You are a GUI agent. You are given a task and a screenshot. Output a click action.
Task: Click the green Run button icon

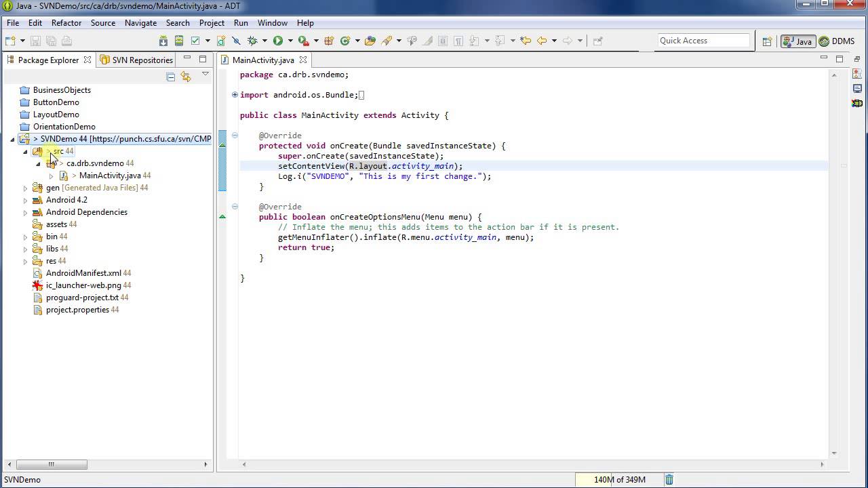click(x=278, y=41)
